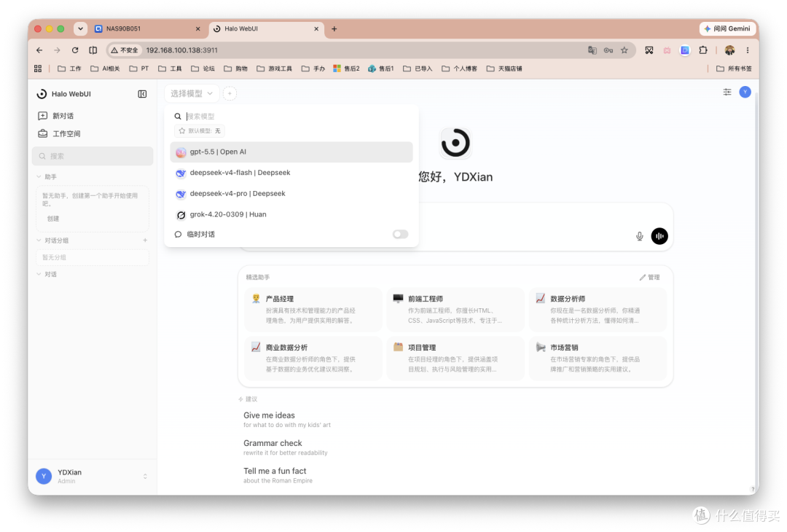Open the 数据分析师 assistant card
Image resolution: width=787 pixels, height=532 pixels.
598,310
